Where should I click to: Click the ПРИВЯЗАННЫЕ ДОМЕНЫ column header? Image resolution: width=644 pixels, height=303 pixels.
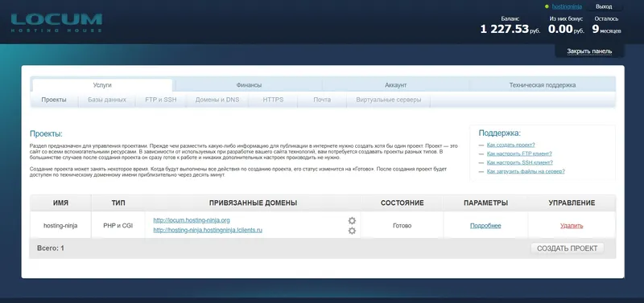[253, 203]
